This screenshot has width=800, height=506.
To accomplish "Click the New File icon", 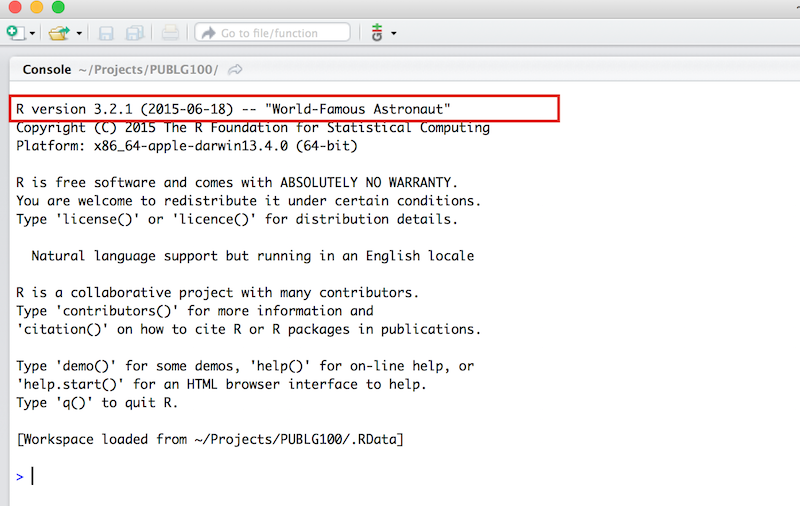I will (16, 33).
